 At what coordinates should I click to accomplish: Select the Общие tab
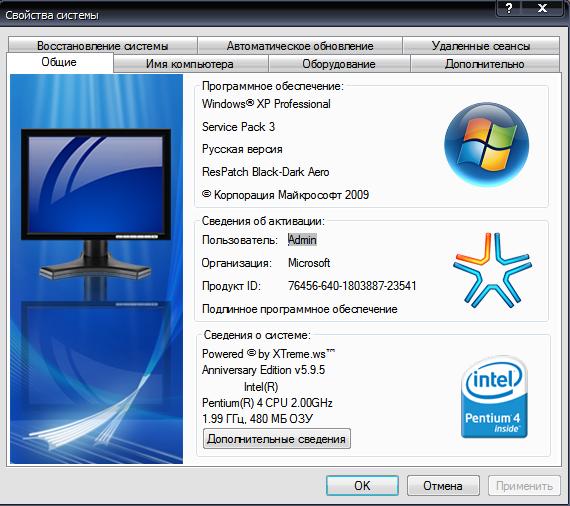coord(59,63)
